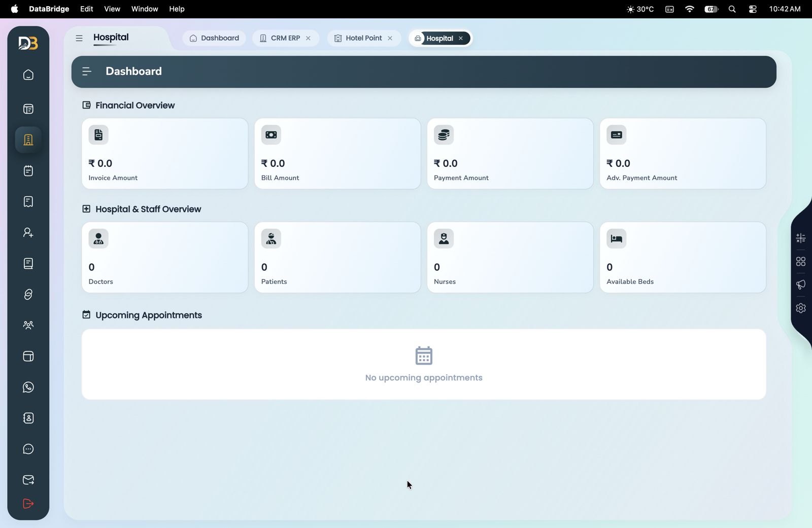The height and width of the screenshot is (528, 812).
Task: Open the receipt icon in sidebar
Action: pos(28,202)
